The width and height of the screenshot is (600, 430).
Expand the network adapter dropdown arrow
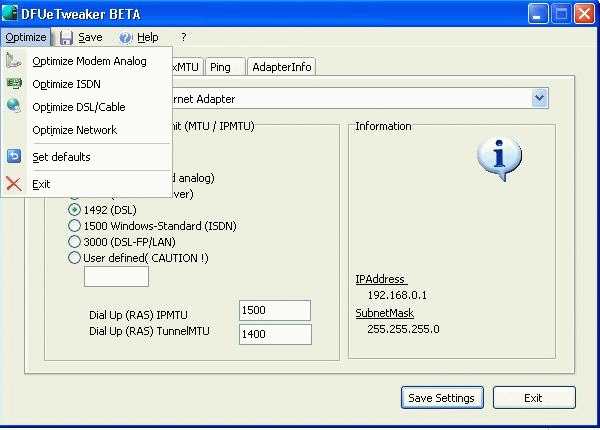[540, 98]
